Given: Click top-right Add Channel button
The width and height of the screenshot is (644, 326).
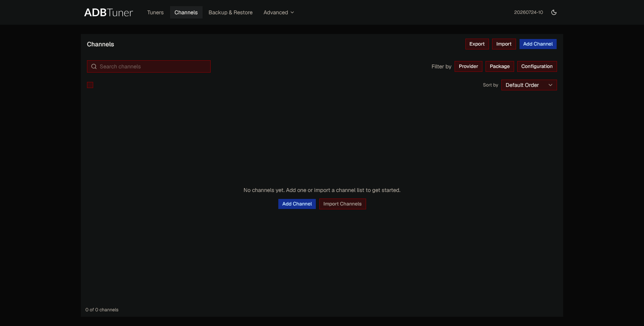Looking at the screenshot, I should pyautogui.click(x=538, y=44).
